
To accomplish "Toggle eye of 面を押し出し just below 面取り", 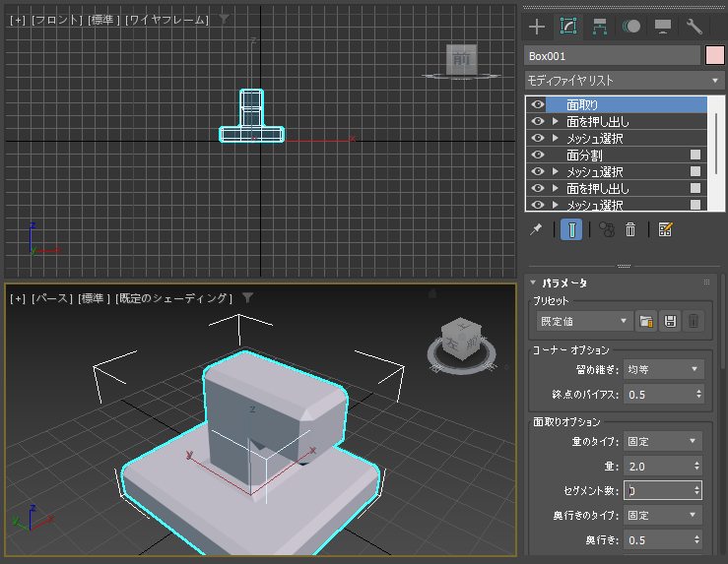I will tap(537, 121).
